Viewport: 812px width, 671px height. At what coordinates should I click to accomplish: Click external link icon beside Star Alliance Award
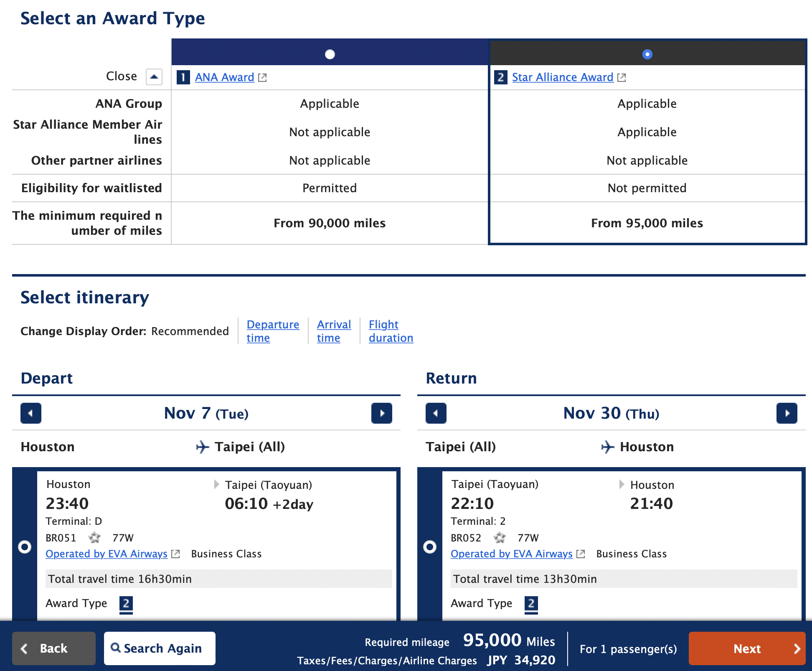pyautogui.click(x=622, y=78)
